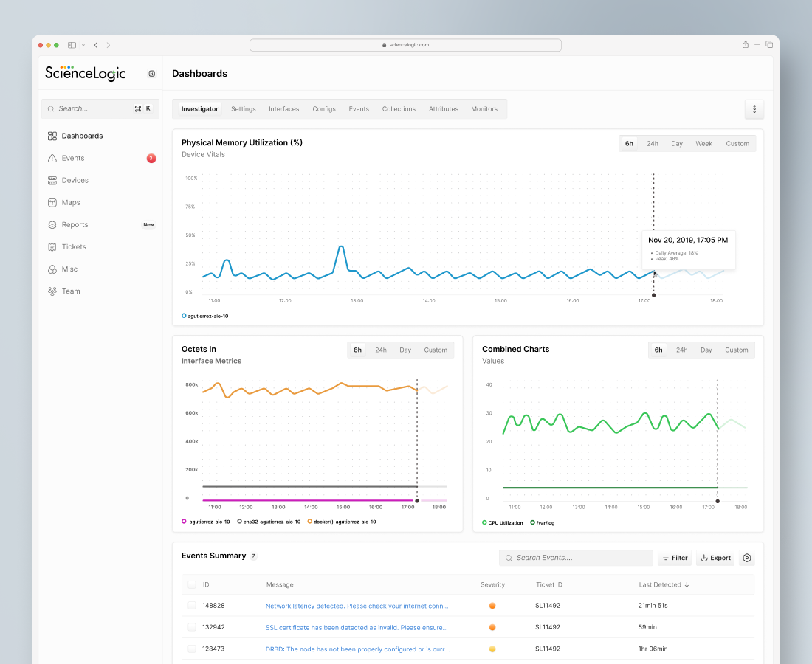Focus the Search Events input field
812x664 pixels.
576,558
